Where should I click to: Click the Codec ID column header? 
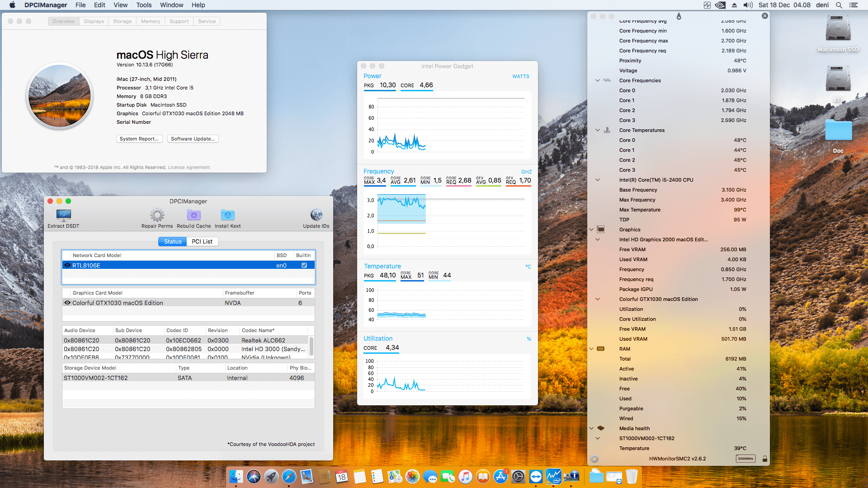[185, 330]
